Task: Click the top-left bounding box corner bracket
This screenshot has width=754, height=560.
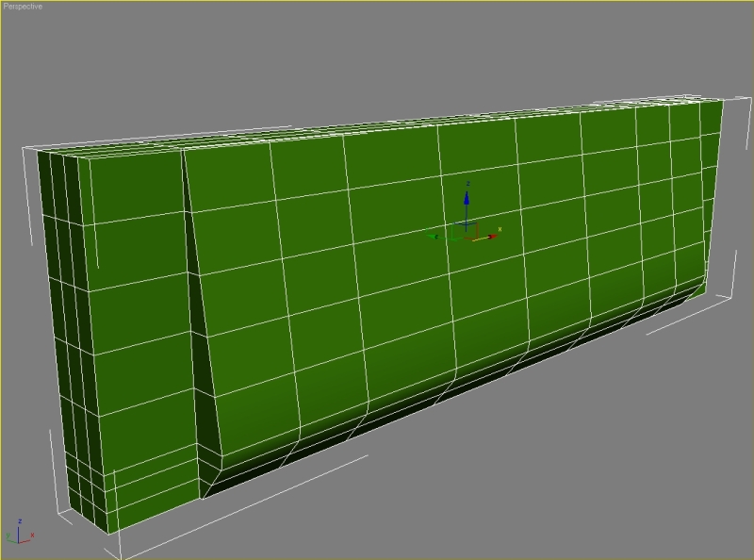Action: [x=28, y=151]
